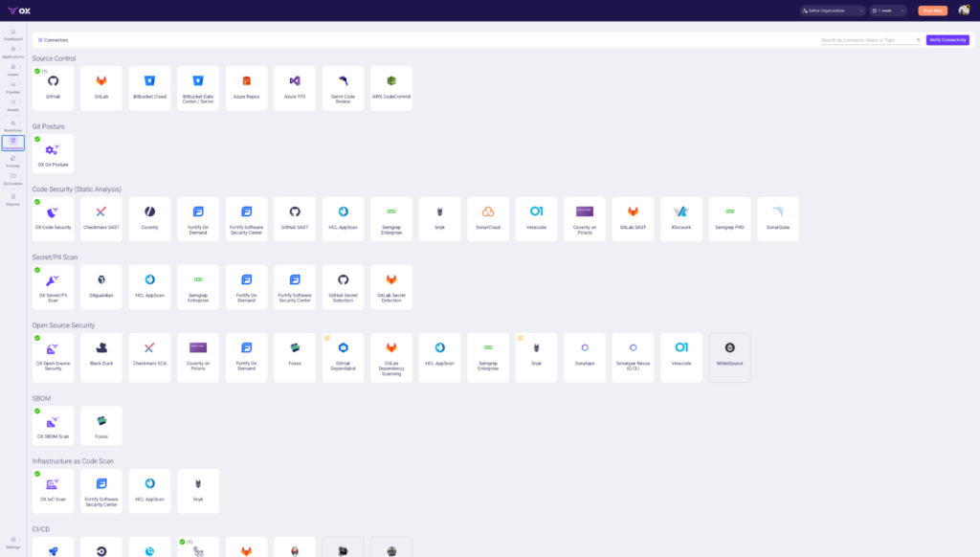Select the GitHub Secret Detection connector
The width and height of the screenshot is (980, 557).
coord(344,287)
